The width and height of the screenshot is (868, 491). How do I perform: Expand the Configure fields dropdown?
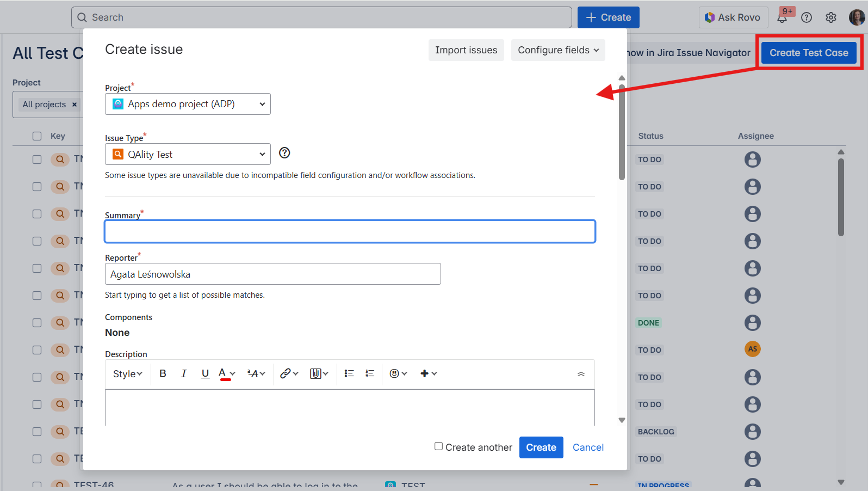tap(558, 50)
